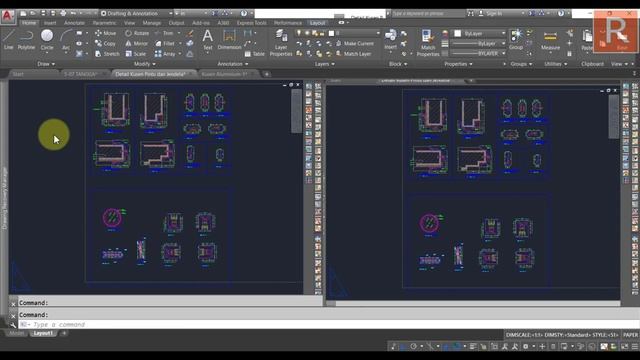Click the Fillet tool
Screen dimensions: 640x360
(165, 43)
